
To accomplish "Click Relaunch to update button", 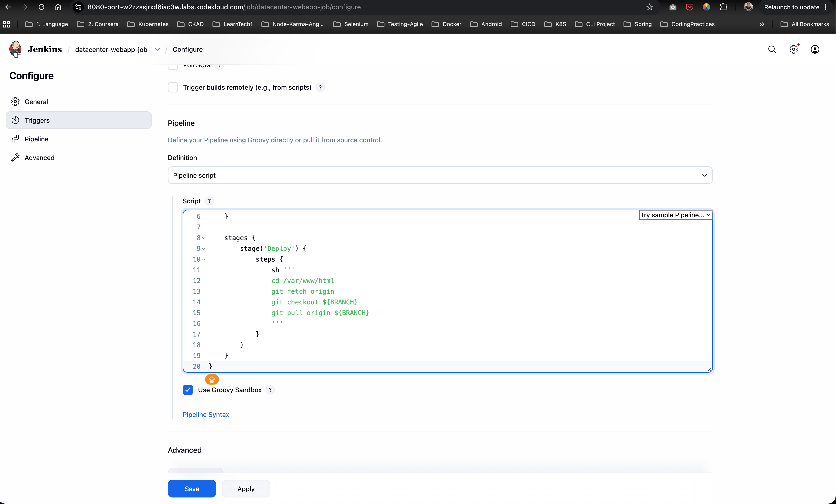I will pos(791,7).
